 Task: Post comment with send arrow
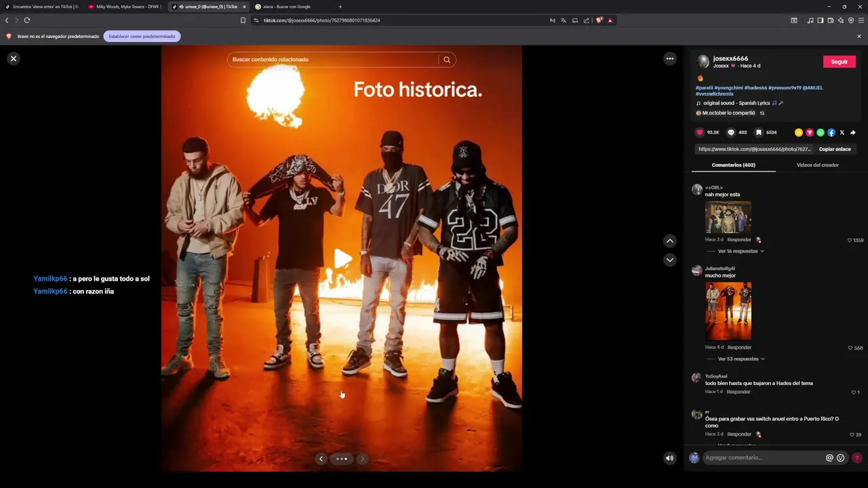tap(857, 458)
